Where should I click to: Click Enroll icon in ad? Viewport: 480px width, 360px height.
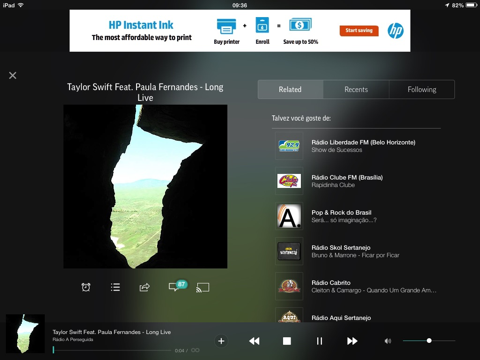[262, 25]
